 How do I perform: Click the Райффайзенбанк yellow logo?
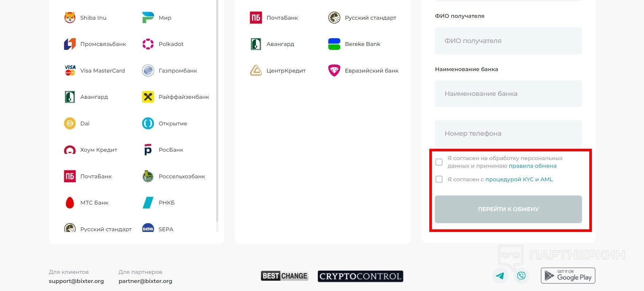pyautogui.click(x=148, y=97)
